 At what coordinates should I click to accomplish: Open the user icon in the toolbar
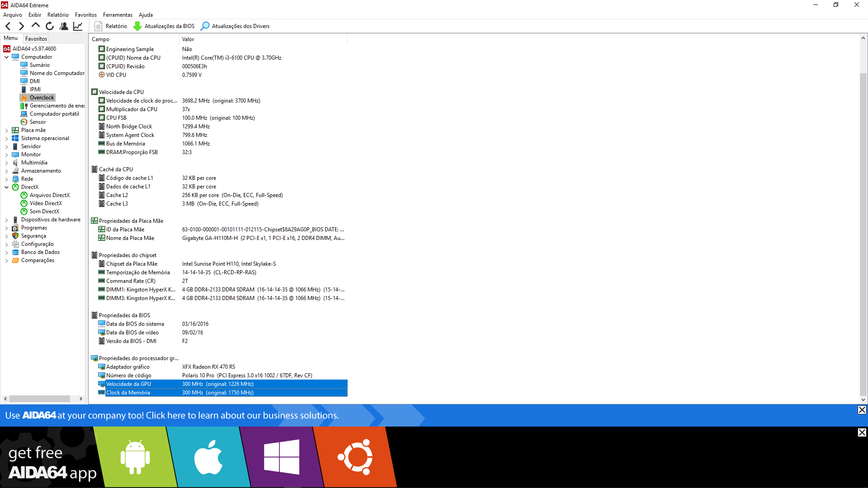[64, 26]
